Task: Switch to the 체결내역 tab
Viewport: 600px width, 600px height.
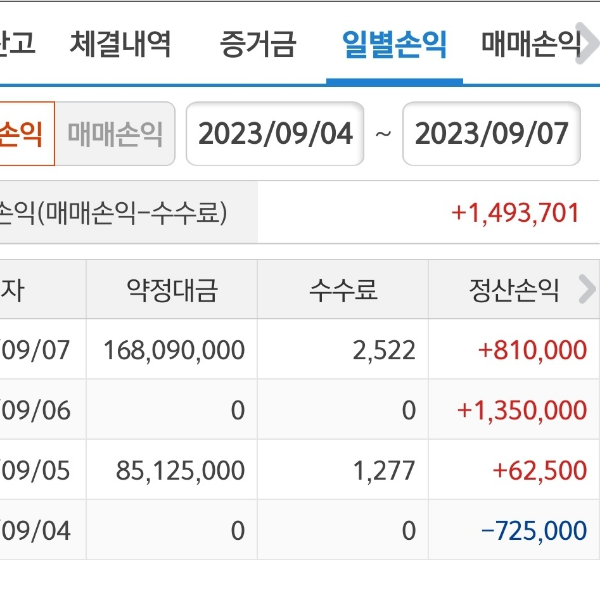Action: click(x=120, y=44)
